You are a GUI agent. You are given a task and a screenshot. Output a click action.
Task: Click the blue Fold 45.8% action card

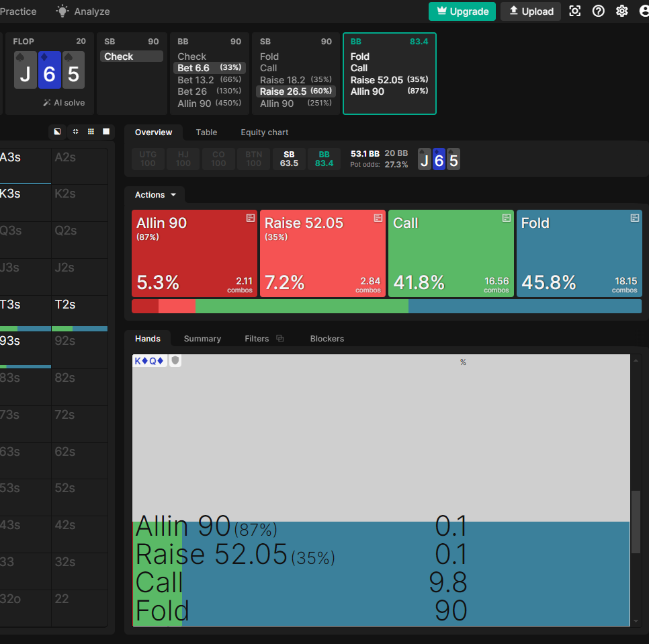pos(579,253)
